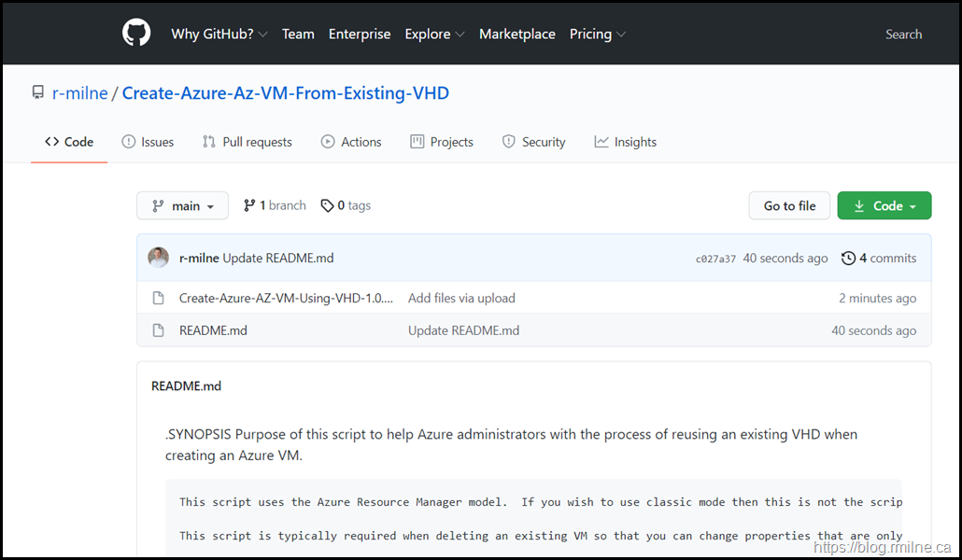Click the repository book icon beside r-milne

point(38,92)
